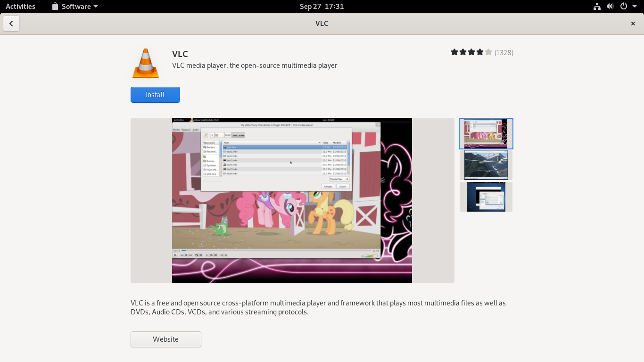Screen dimensions: 644x362
Task: Close the Software window
Action: pyautogui.click(x=633, y=24)
